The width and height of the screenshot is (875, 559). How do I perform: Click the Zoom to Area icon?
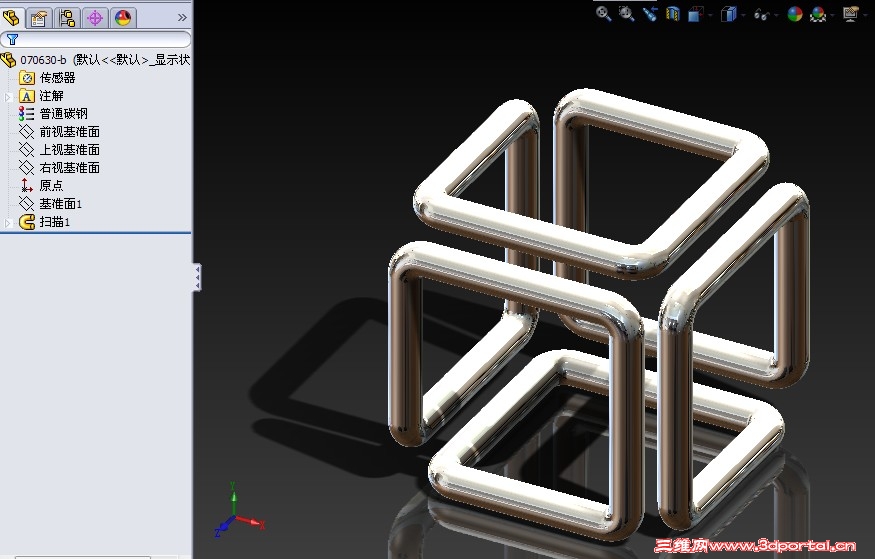pos(627,14)
